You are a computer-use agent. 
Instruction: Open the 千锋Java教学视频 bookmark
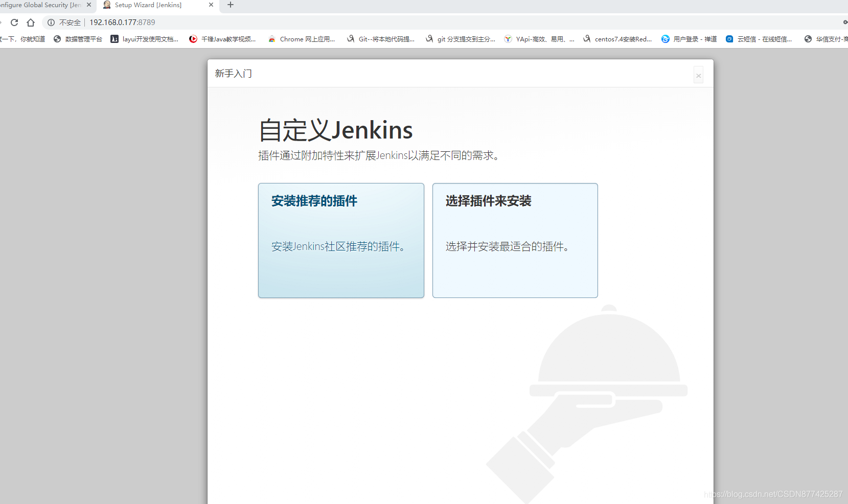[x=222, y=39]
